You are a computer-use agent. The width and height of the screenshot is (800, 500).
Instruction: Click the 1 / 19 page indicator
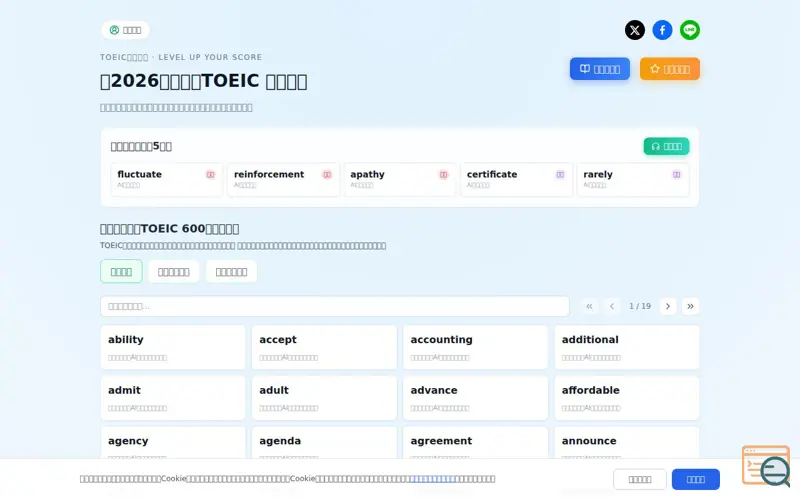[x=640, y=306]
